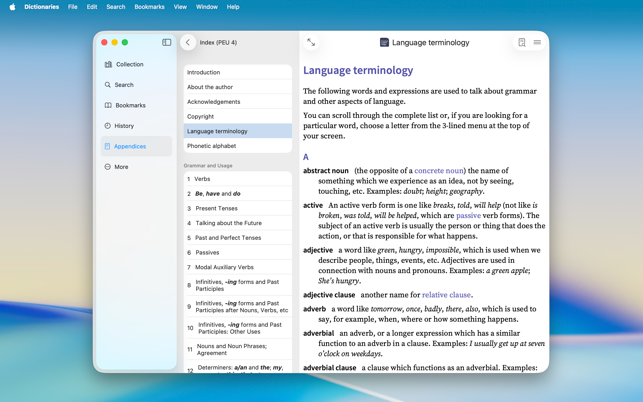Open the Bookmarks menu in menu bar
This screenshot has height=402, width=643.
[x=149, y=7]
